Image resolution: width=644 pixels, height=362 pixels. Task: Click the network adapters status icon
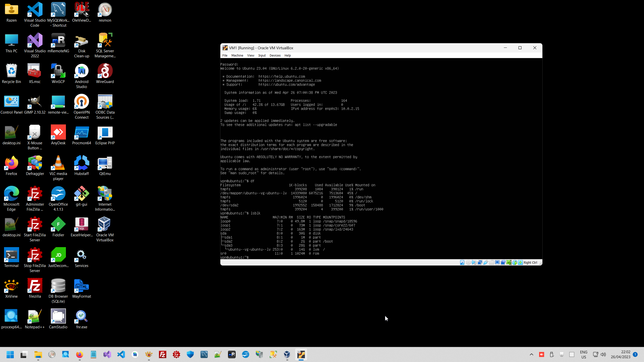[480, 262]
